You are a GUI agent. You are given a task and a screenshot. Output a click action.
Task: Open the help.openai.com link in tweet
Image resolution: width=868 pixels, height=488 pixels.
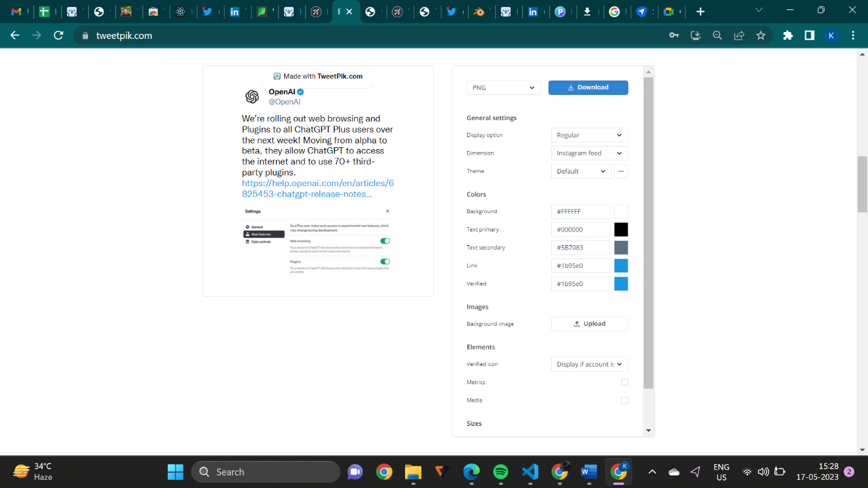318,189
